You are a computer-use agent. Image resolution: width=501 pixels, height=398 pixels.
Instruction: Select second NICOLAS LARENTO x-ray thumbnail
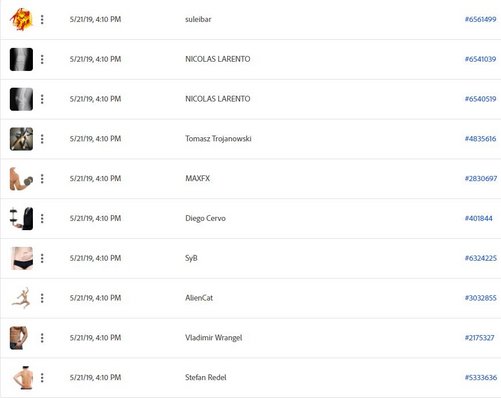21,99
